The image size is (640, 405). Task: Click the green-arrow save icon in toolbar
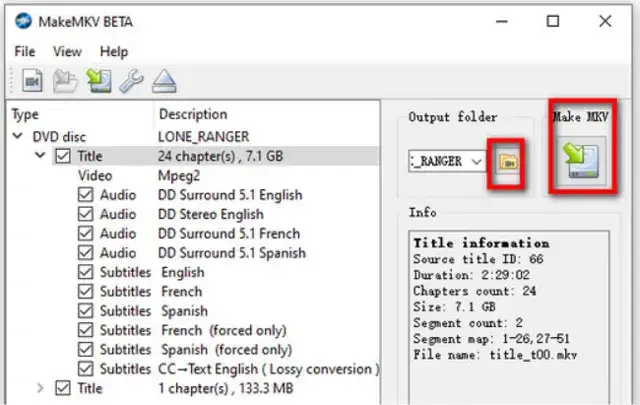98,78
